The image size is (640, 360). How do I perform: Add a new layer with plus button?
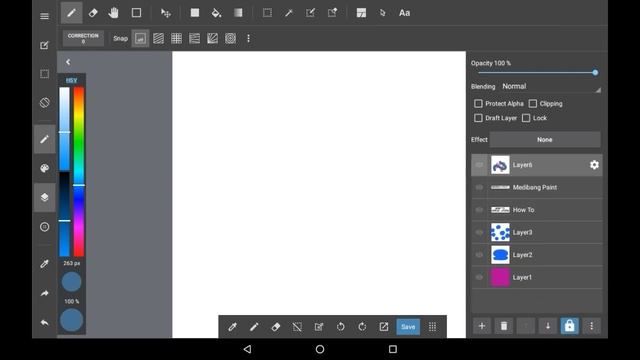click(482, 326)
